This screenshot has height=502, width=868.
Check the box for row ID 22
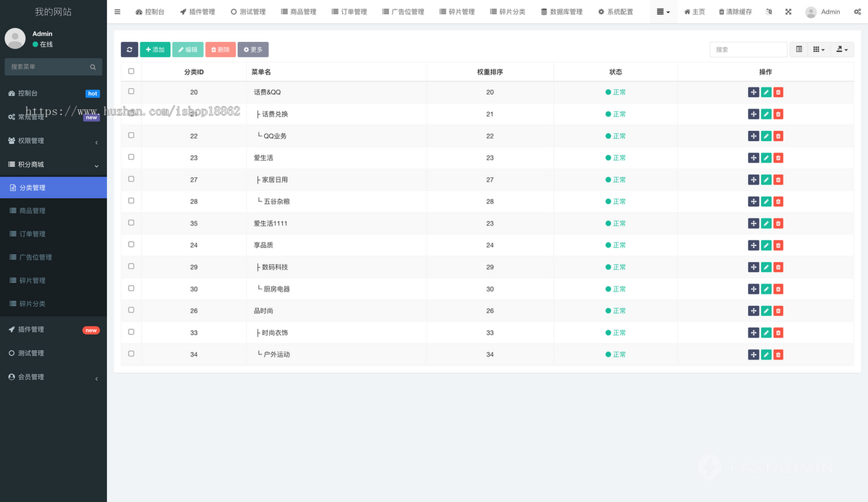click(131, 135)
